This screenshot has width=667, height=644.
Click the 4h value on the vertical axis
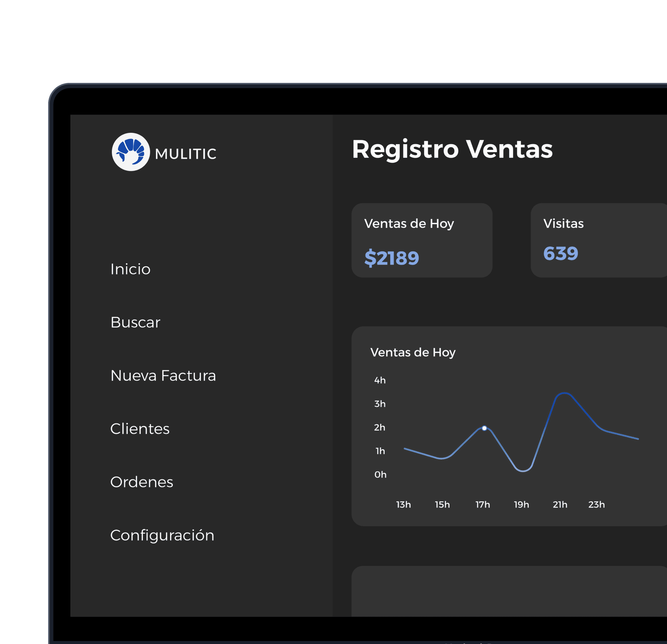(x=380, y=380)
